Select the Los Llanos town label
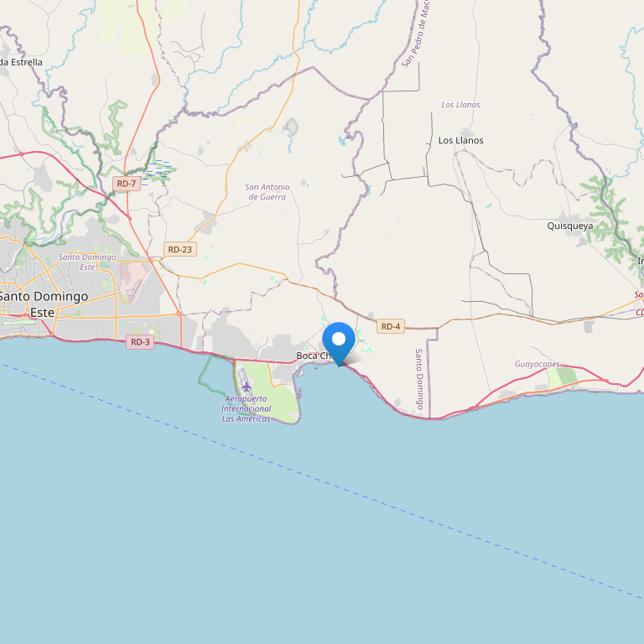The height and width of the screenshot is (644, 644). (461, 141)
